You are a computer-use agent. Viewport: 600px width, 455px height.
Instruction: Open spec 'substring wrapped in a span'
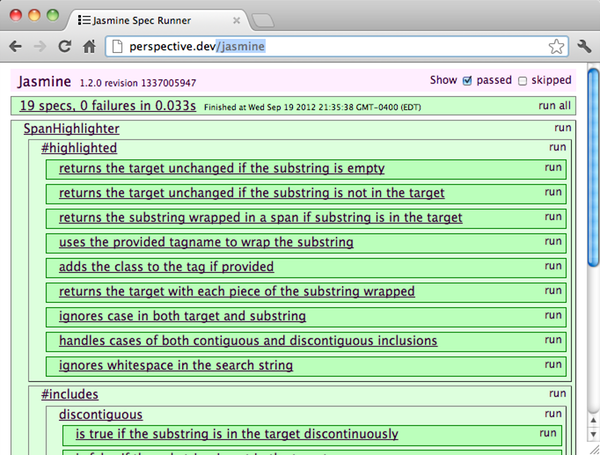click(x=261, y=217)
